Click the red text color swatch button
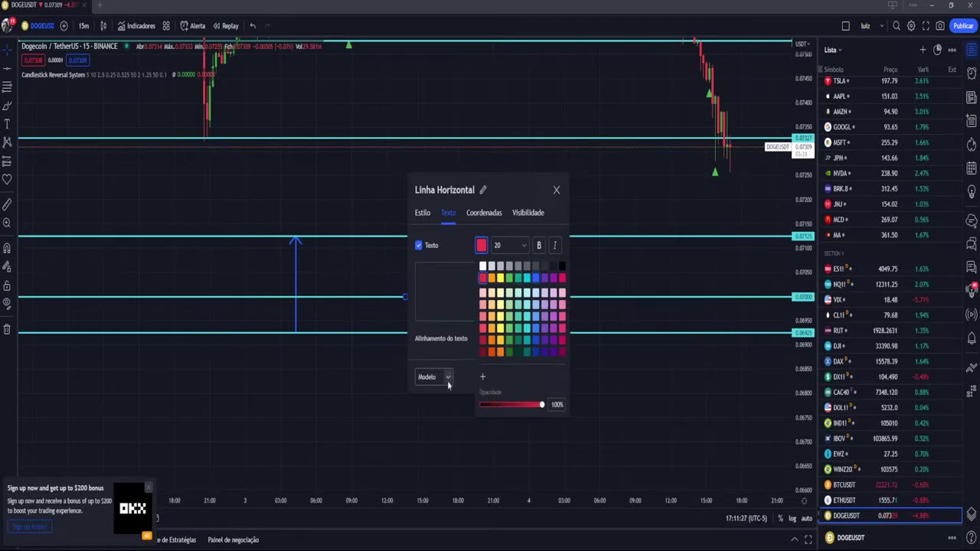Viewport: 980px width, 551px height. click(482, 246)
